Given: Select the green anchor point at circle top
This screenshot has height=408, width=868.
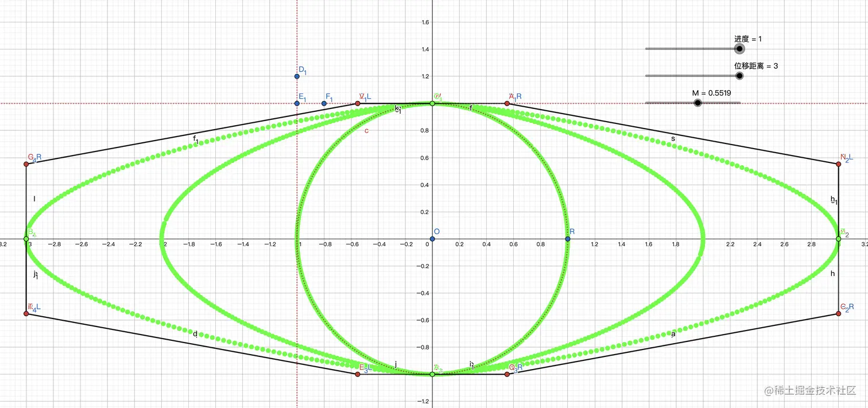Looking at the screenshot, I should pyautogui.click(x=432, y=103).
